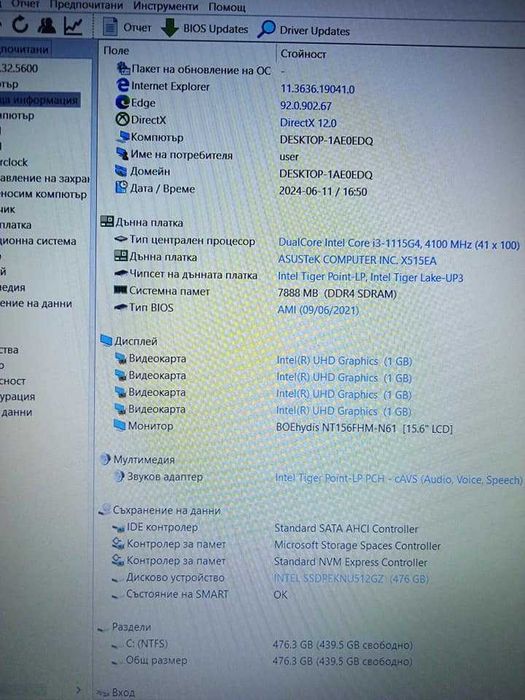The image size is (525, 700).
Task: Open the INTEL SSDPEKNU512GZ disk link
Action: point(351,579)
